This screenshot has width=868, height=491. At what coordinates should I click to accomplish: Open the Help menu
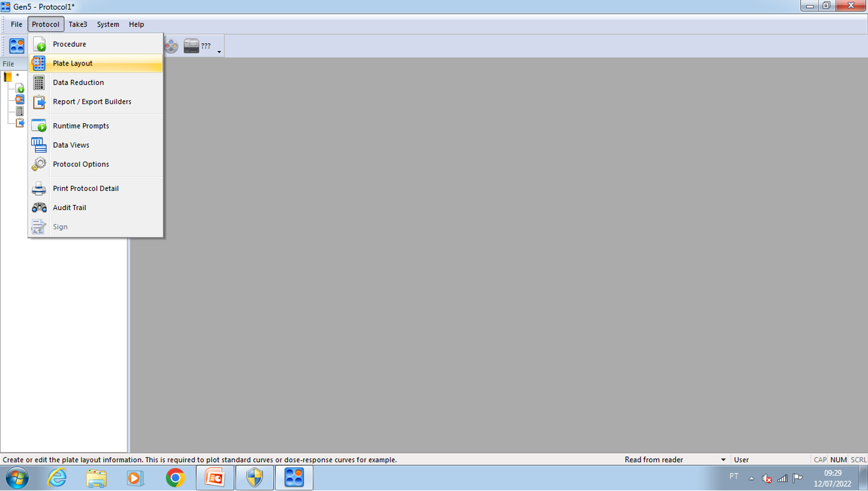136,25
